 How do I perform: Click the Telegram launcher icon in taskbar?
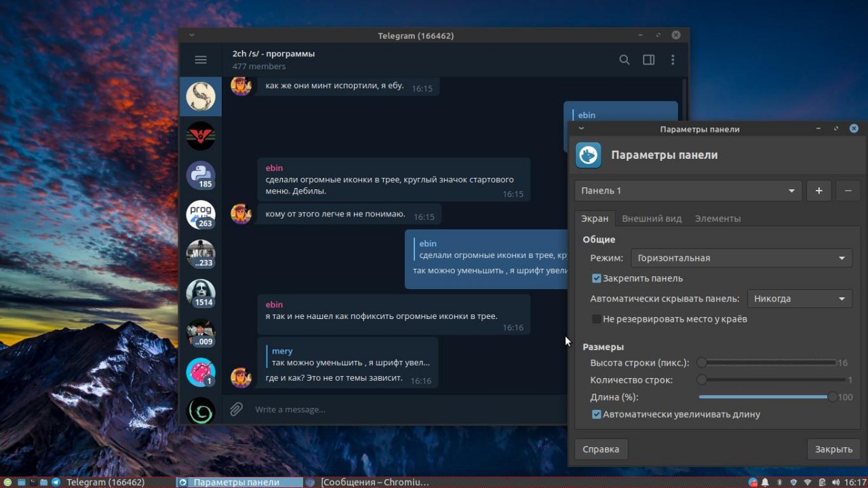pyautogui.click(x=56, y=483)
